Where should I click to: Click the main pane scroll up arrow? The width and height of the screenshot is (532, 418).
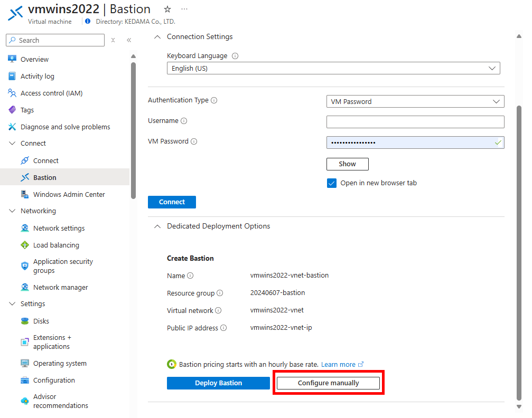[x=519, y=36]
